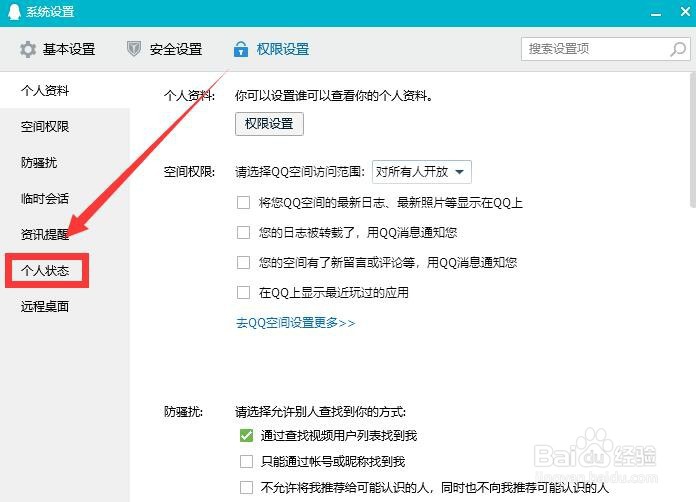Click the QQ penguin logo in title bar

(x=14, y=12)
